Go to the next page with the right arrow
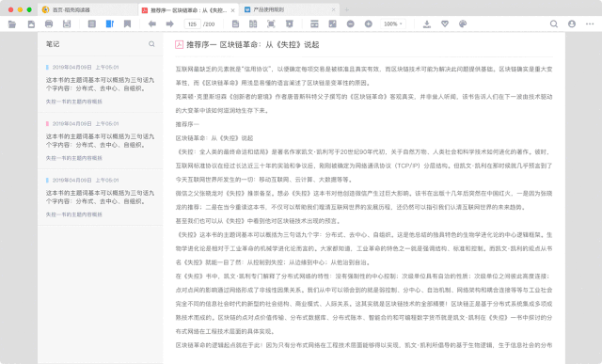 [169, 24]
